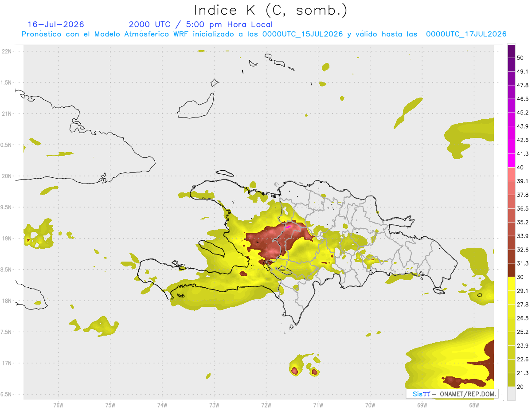Viewport: 532px width, 411px height.
Task: Click the colorbar value 46.5
Action: (523, 99)
